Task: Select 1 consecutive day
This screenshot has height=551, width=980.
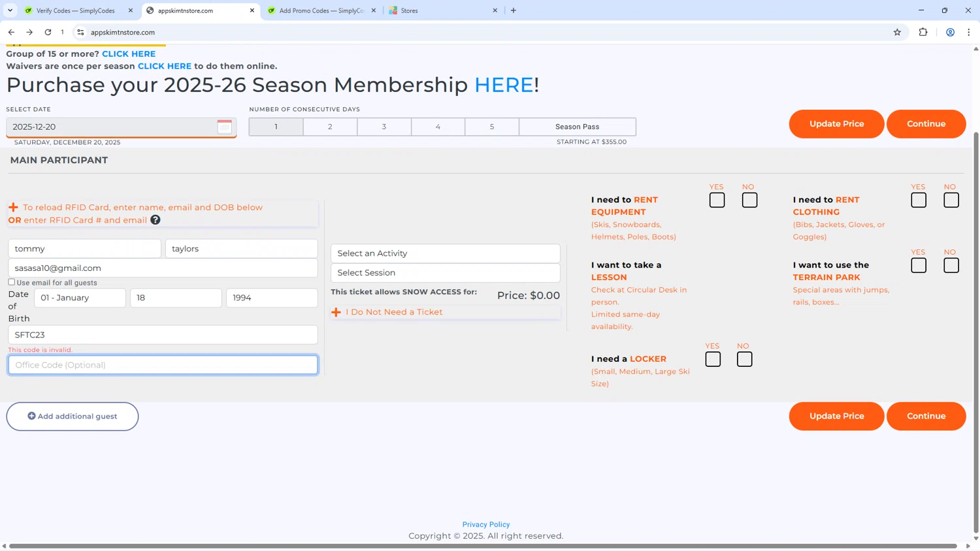Action: (276, 127)
